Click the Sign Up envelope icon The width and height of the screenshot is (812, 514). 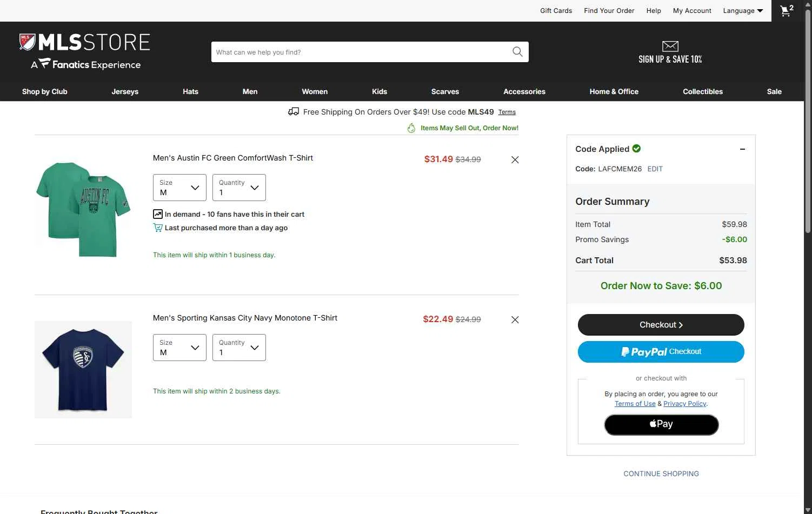pos(670,46)
